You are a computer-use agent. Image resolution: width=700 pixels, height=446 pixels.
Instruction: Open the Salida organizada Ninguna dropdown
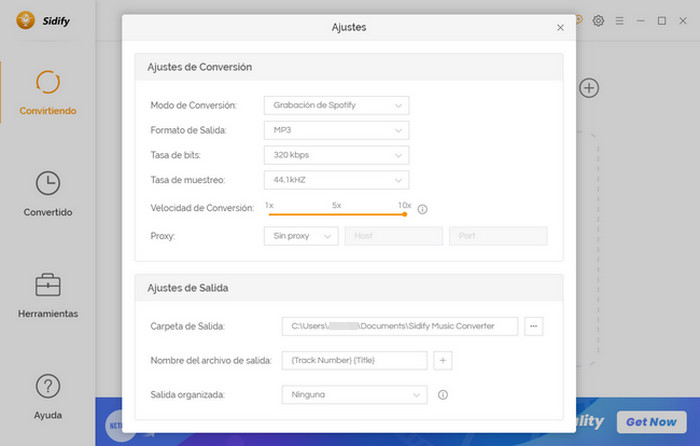point(354,395)
